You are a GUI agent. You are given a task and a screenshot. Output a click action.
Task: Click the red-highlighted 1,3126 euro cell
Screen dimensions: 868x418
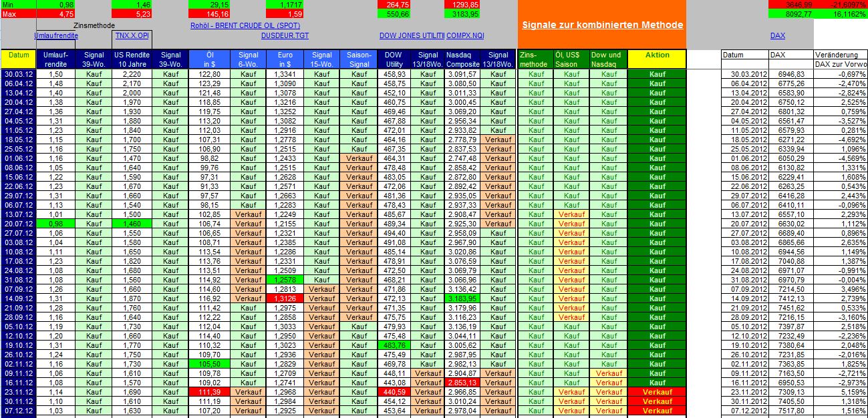coord(285,298)
